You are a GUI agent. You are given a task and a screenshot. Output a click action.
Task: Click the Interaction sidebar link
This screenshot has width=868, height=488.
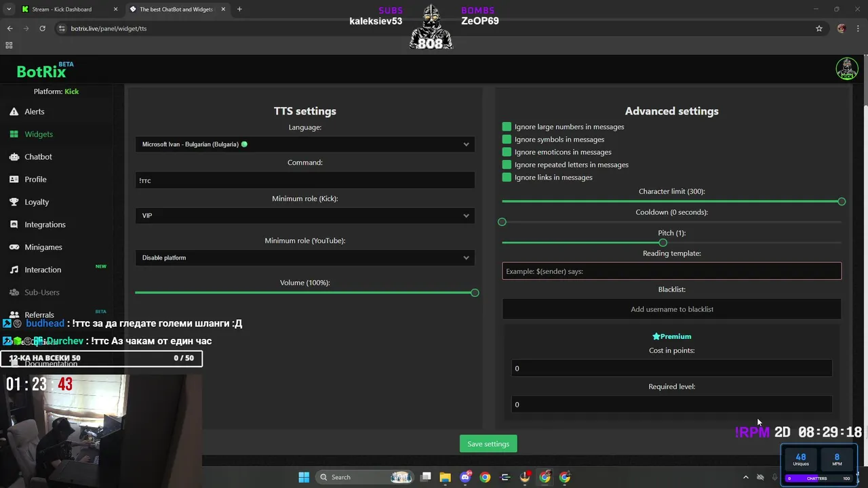click(x=43, y=270)
